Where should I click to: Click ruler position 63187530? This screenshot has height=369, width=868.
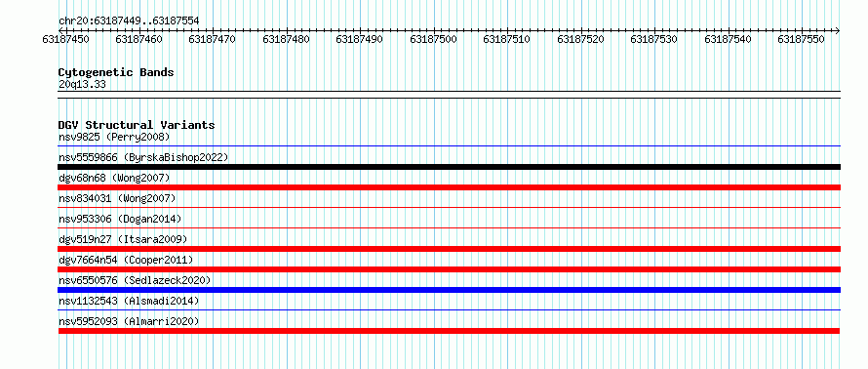pos(653,39)
